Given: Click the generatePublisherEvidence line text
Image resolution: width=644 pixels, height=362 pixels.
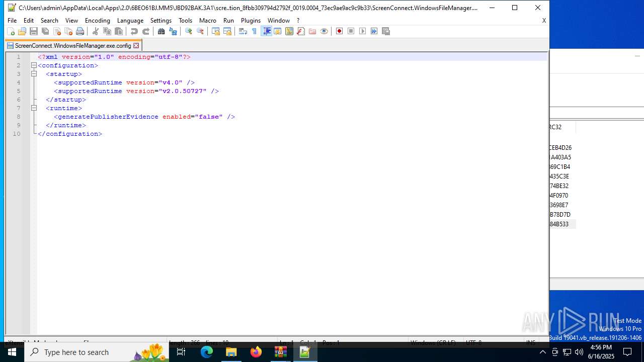Looking at the screenshot, I should [x=144, y=117].
